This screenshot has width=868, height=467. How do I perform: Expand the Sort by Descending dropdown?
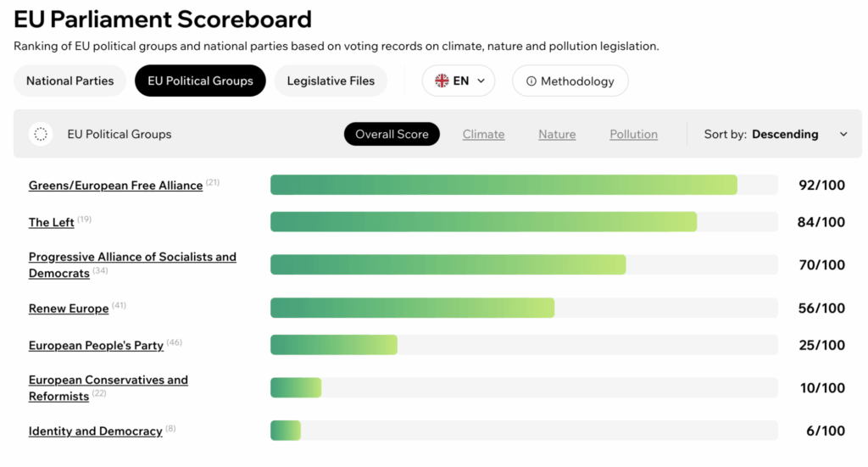[775, 134]
